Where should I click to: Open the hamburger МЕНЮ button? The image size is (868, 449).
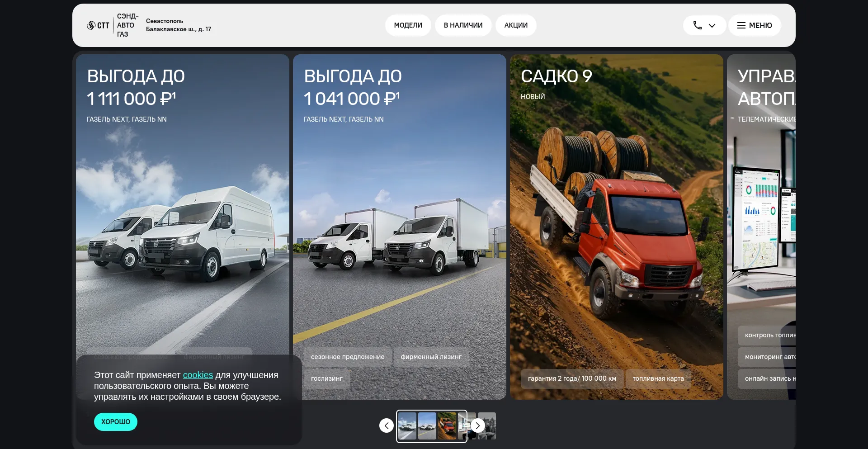click(x=754, y=25)
